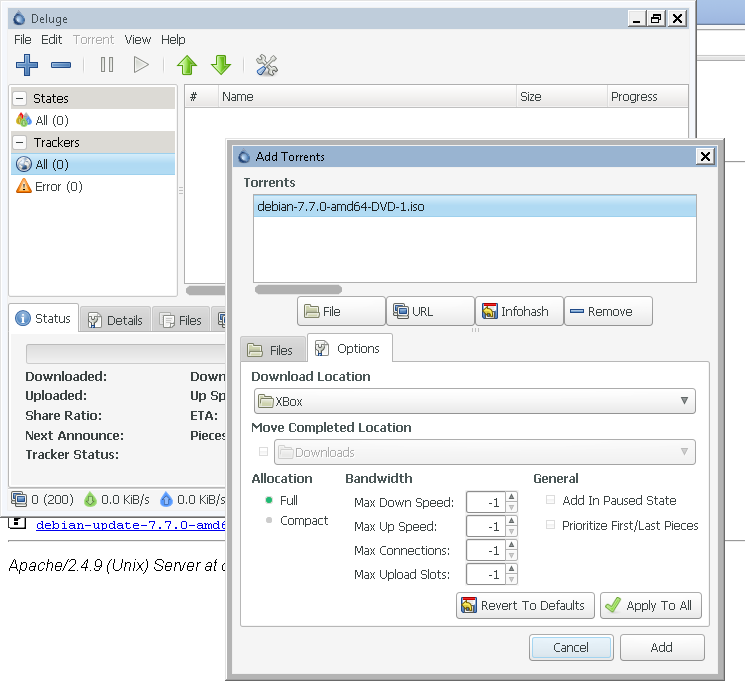This screenshot has height=692, width=745.
Task: Click the Infohash button
Action: (x=519, y=311)
